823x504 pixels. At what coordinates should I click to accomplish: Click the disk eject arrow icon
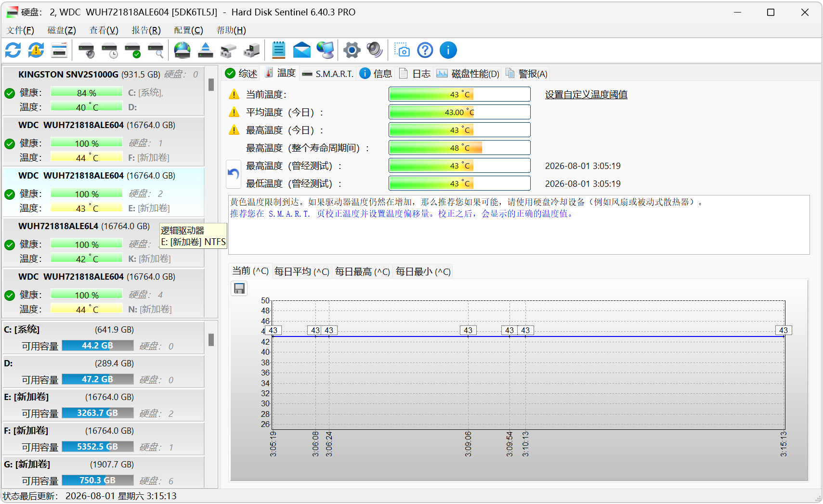pyautogui.click(x=206, y=50)
